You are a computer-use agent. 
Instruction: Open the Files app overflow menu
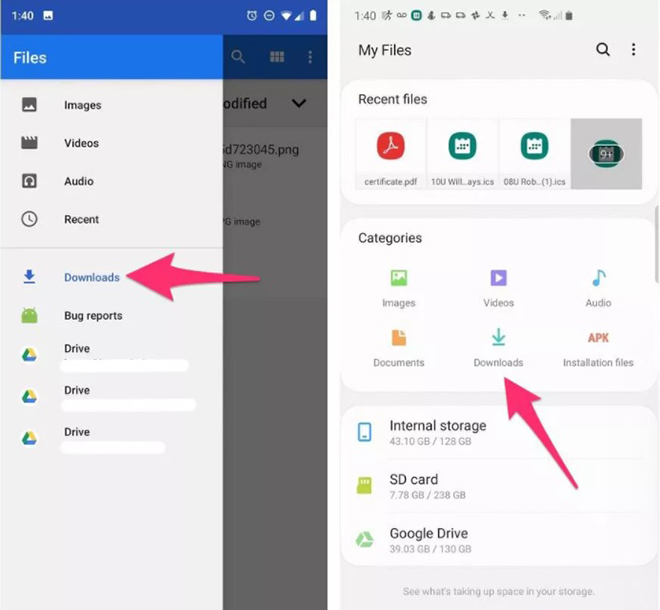point(310,57)
